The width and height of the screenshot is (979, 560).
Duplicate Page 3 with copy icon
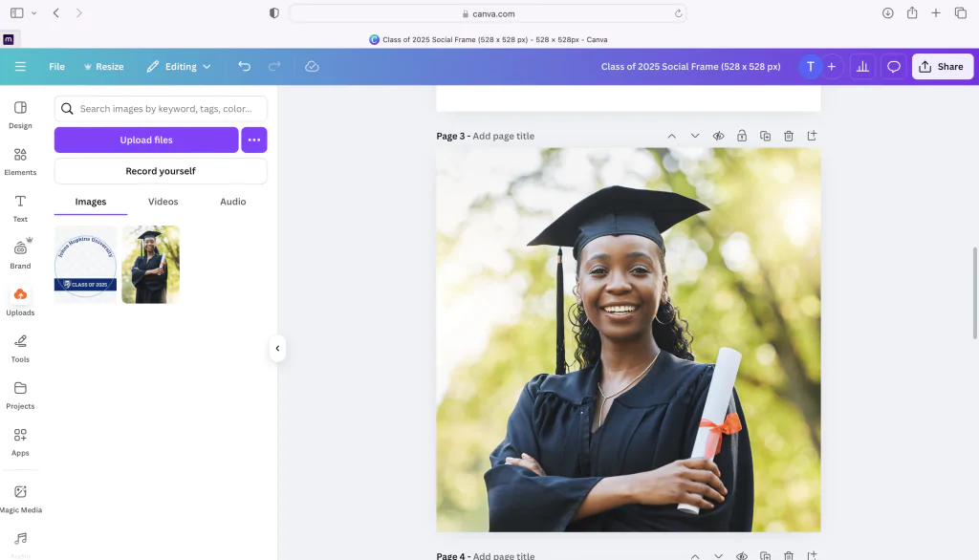pos(765,136)
